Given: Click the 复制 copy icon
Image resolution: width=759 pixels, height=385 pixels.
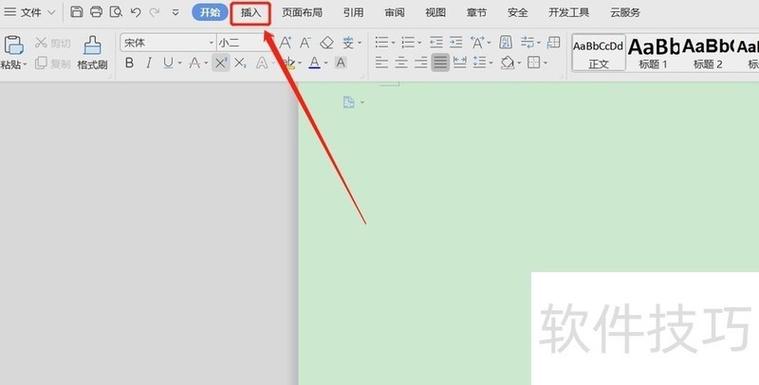Looking at the screenshot, I should tap(41, 62).
